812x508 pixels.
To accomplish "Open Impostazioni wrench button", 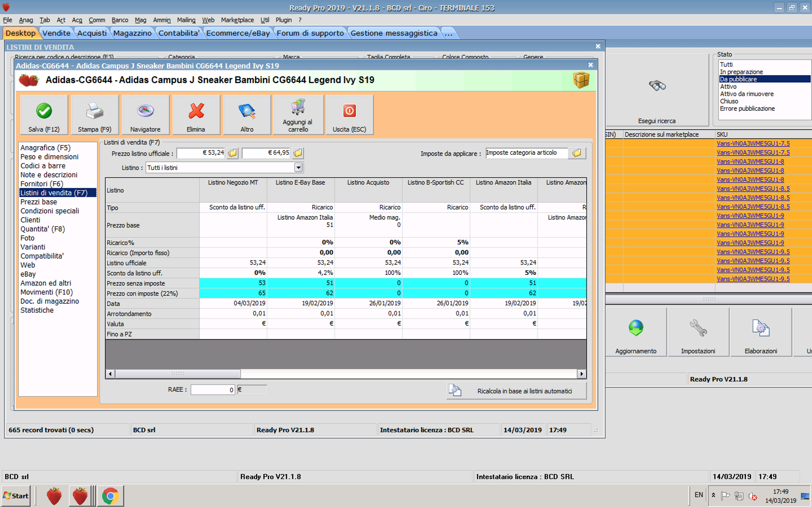I will coord(698,332).
